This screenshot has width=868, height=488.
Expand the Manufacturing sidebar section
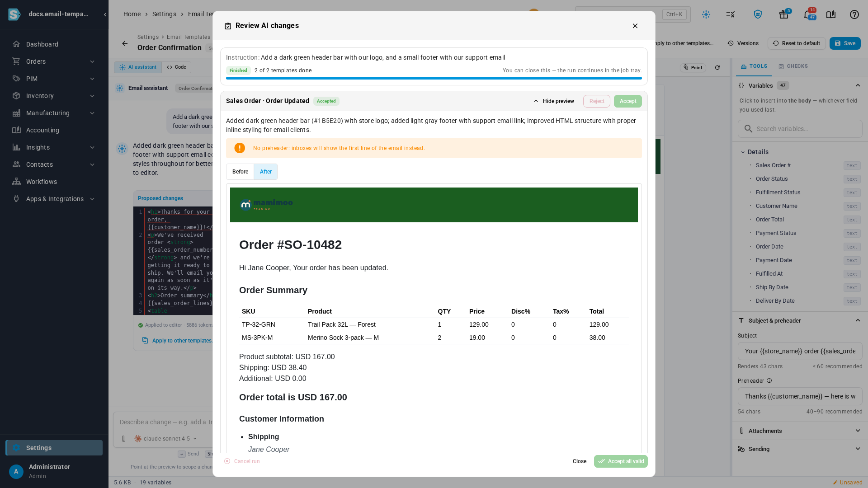point(54,113)
